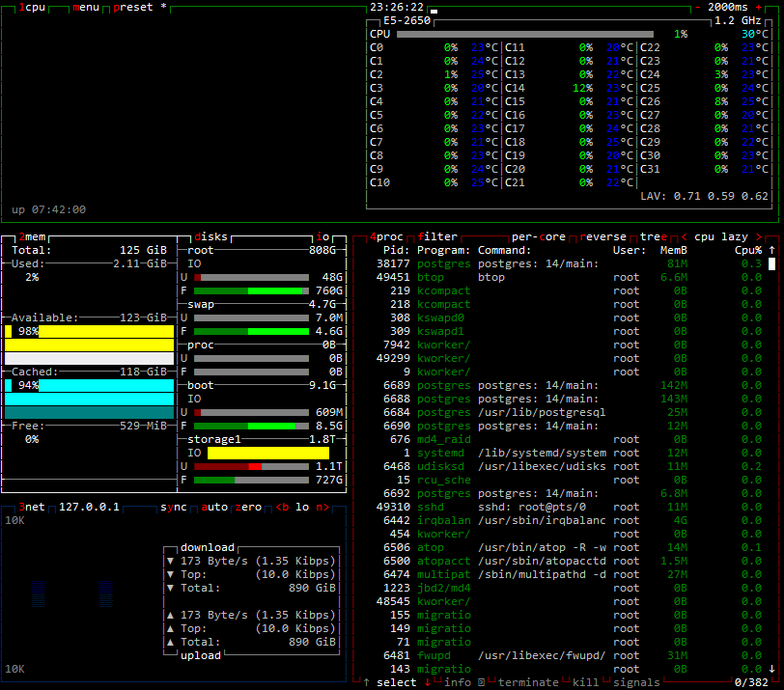
Task: Toggle the disks display in the mem box
Action: point(210,236)
